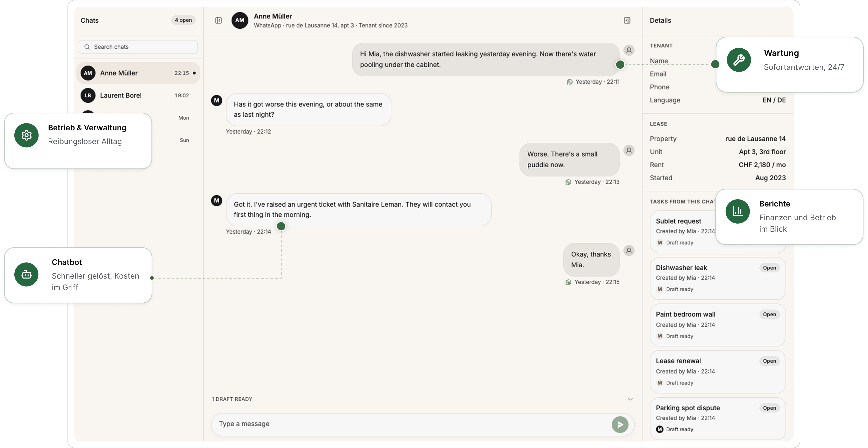Click the gear icon on Betrieb & Verwaltung card
The image size is (868, 448).
tap(26, 135)
